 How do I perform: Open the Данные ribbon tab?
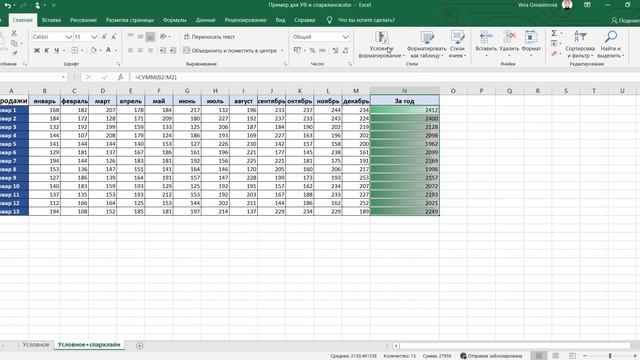pyautogui.click(x=205, y=20)
